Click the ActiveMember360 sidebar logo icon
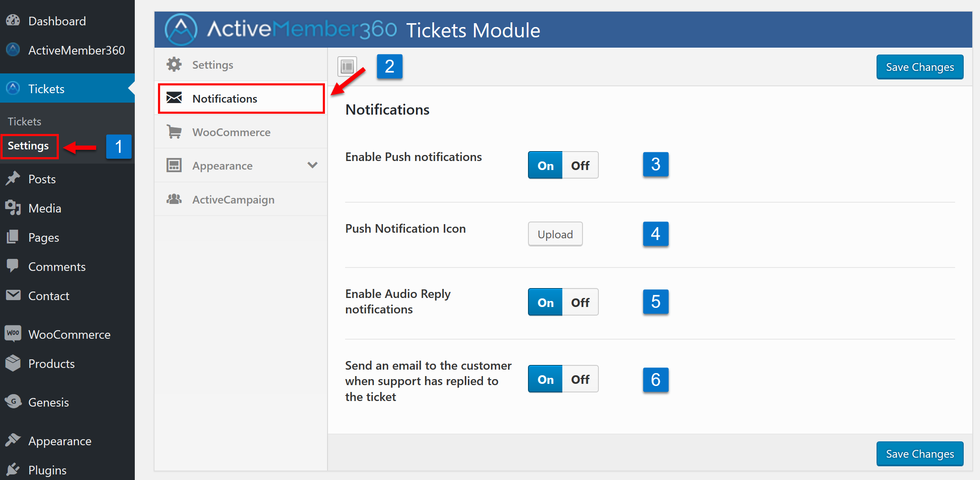This screenshot has height=480, width=980. click(x=13, y=50)
